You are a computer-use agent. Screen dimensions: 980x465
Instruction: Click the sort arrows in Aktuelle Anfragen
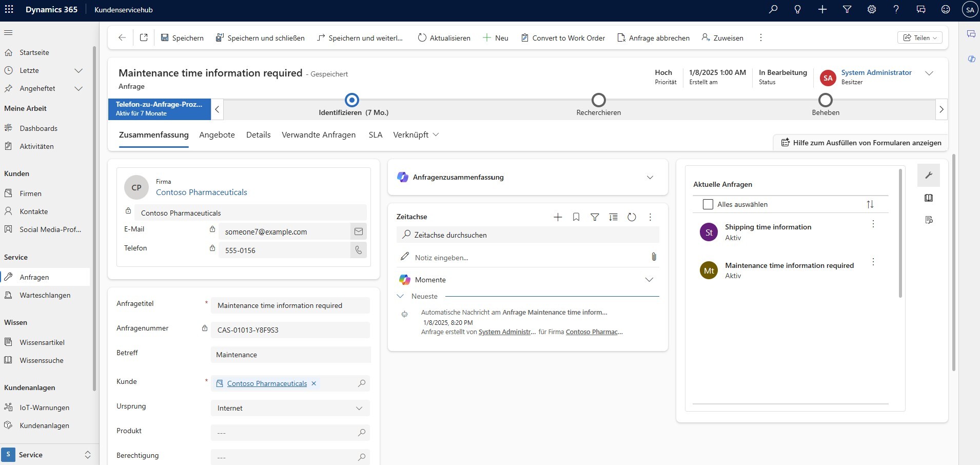tap(870, 204)
